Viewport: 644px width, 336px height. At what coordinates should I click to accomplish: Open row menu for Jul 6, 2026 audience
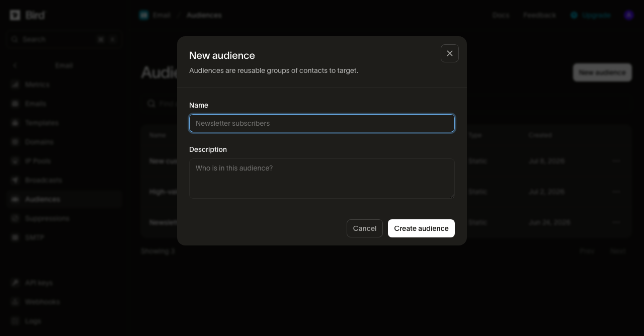pyautogui.click(x=616, y=161)
